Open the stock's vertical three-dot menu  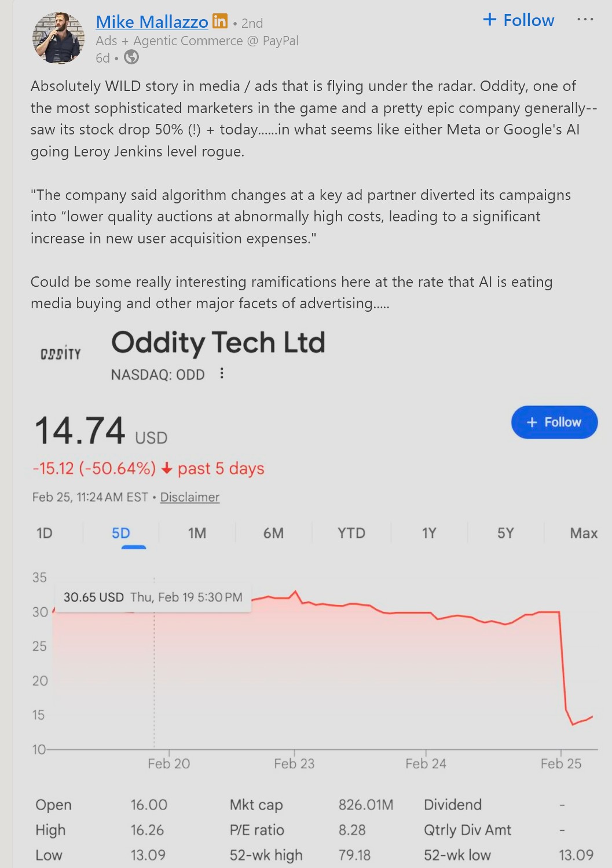click(x=222, y=374)
